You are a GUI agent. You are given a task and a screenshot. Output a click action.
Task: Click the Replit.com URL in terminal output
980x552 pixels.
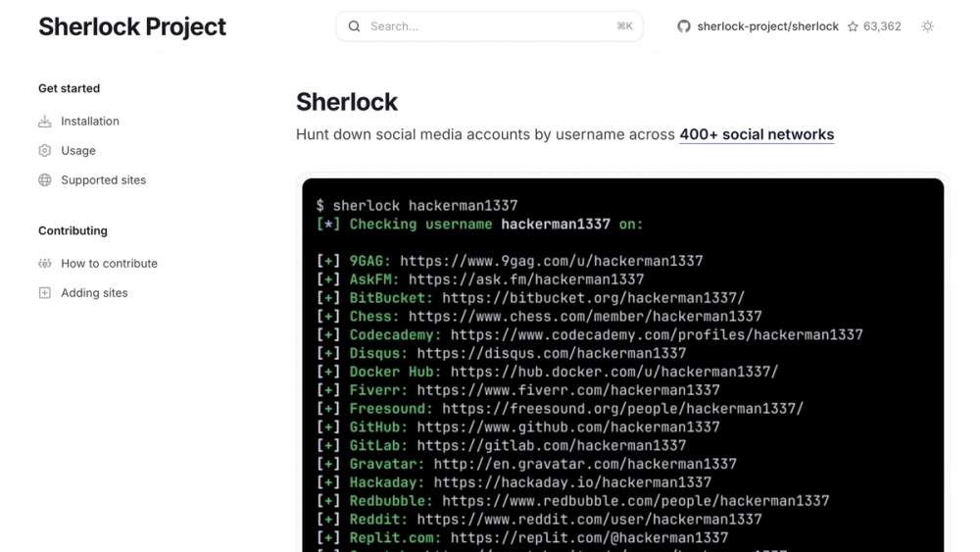589,537
